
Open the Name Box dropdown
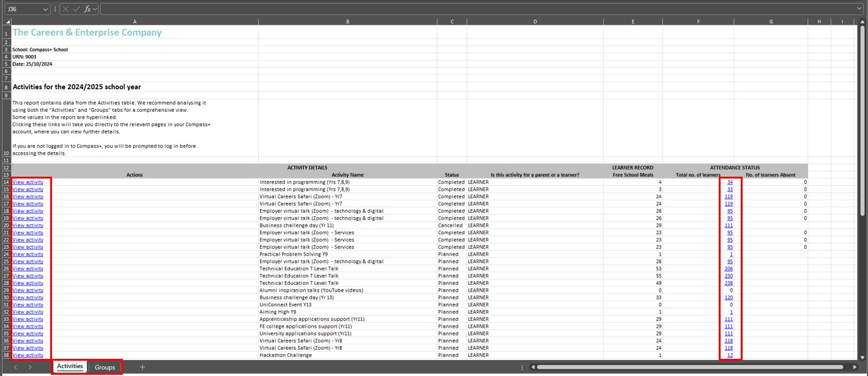pyautogui.click(x=46, y=9)
